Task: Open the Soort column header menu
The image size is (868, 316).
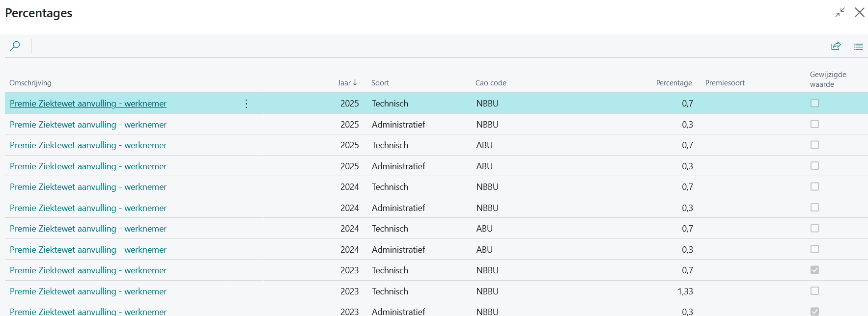Action: click(380, 83)
